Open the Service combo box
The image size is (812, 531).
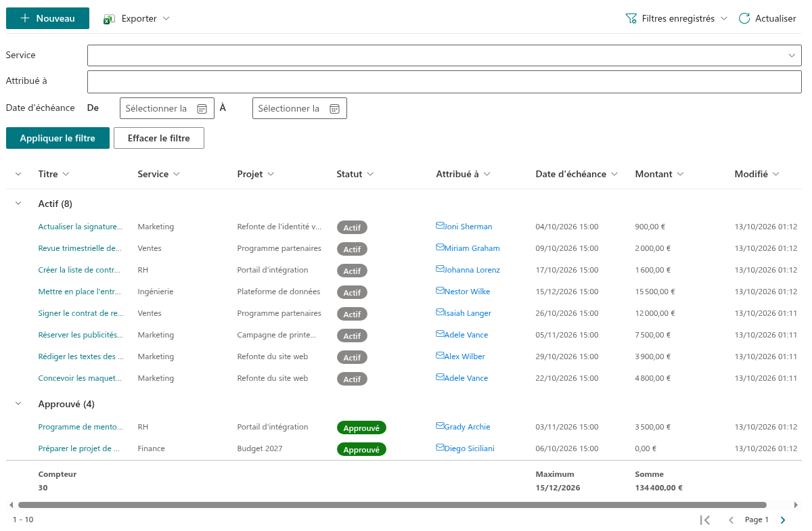pyautogui.click(x=444, y=55)
